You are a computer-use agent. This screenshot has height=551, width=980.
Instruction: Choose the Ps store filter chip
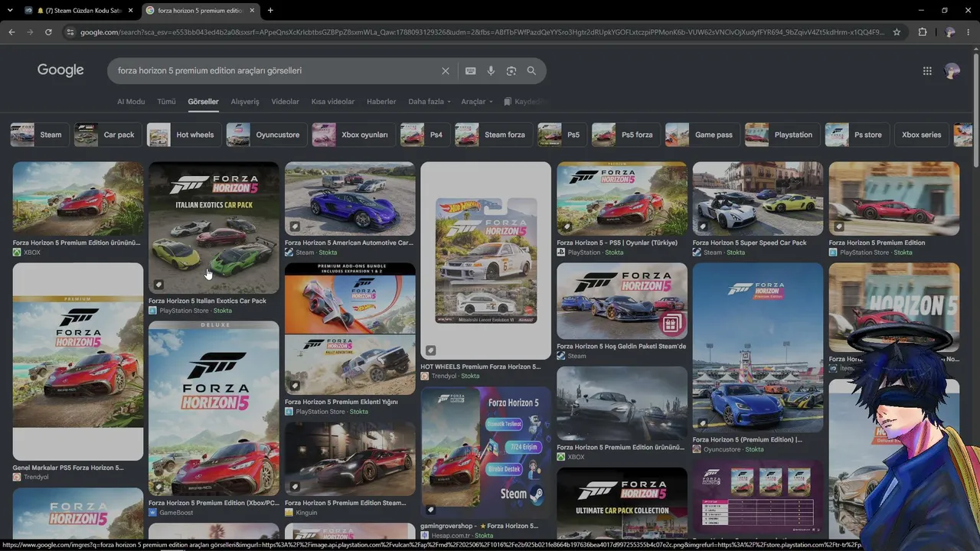(x=857, y=135)
